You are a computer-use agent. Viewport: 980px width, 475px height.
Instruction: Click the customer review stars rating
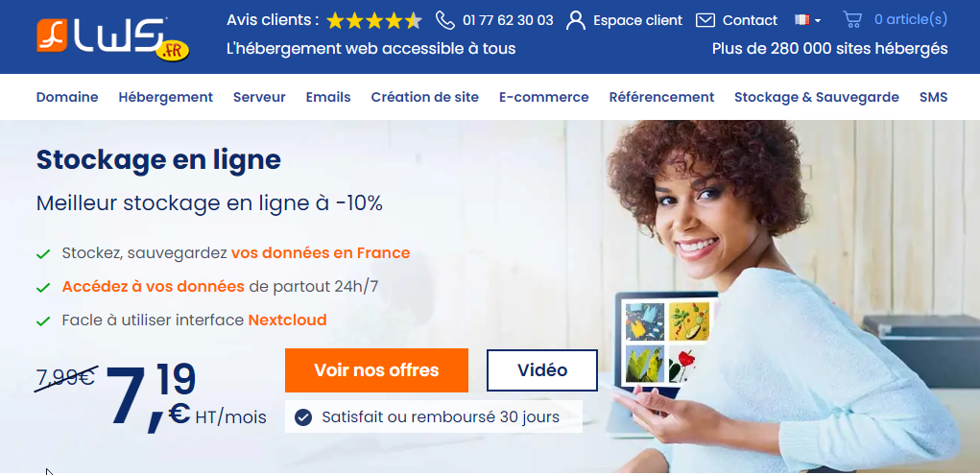click(374, 20)
